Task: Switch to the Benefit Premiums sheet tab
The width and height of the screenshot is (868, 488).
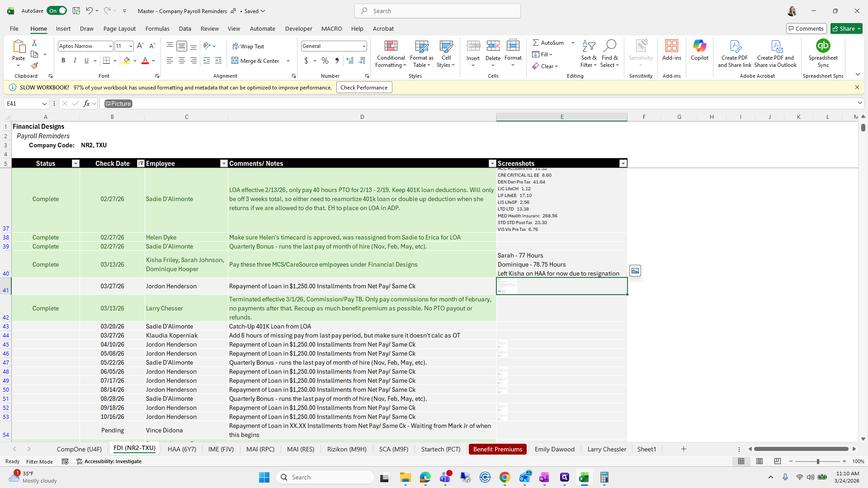Action: tap(497, 449)
